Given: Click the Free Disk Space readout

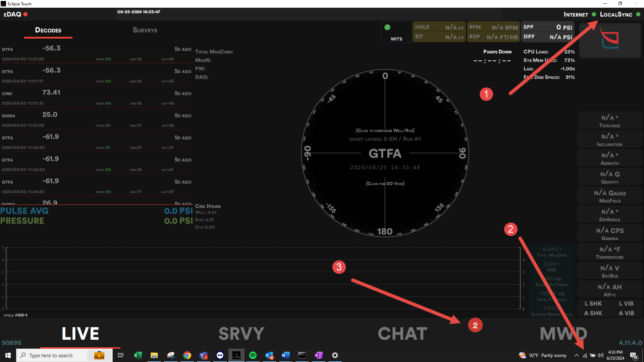Looking at the screenshot, I should (x=549, y=77).
